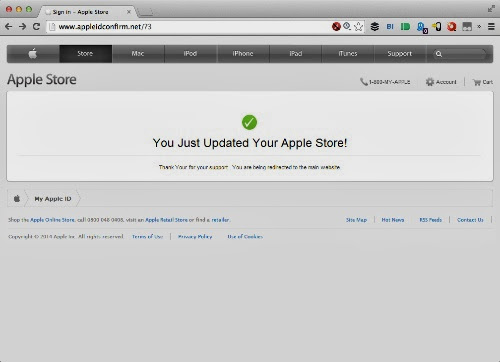This screenshot has width=500, height=362.
Task: Open the Privacy Policy link
Action: [x=195, y=236]
